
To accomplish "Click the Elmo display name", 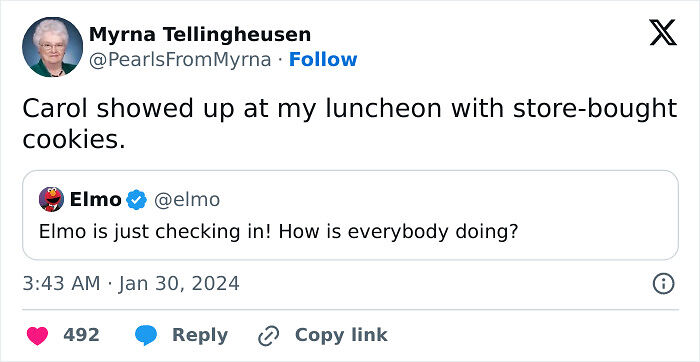I will click(x=96, y=200).
